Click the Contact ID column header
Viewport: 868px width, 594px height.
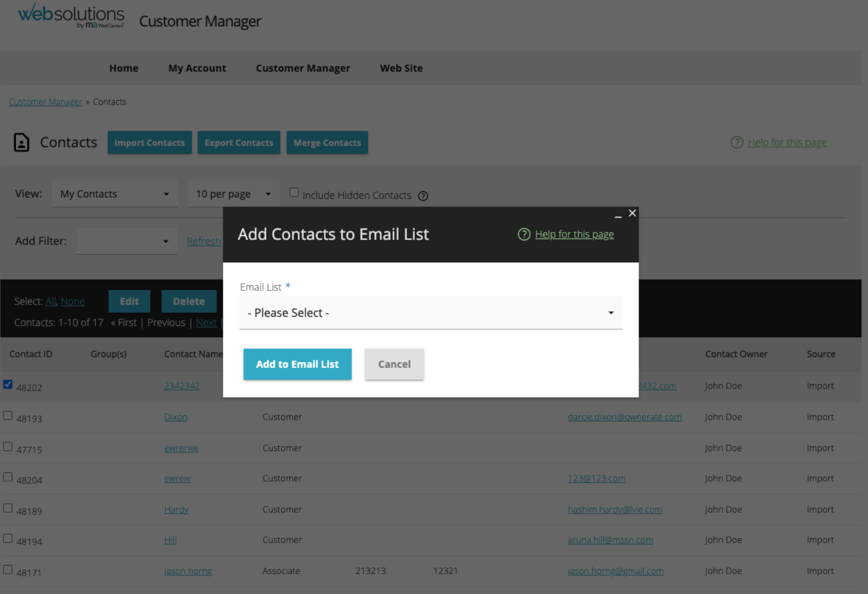(x=31, y=354)
